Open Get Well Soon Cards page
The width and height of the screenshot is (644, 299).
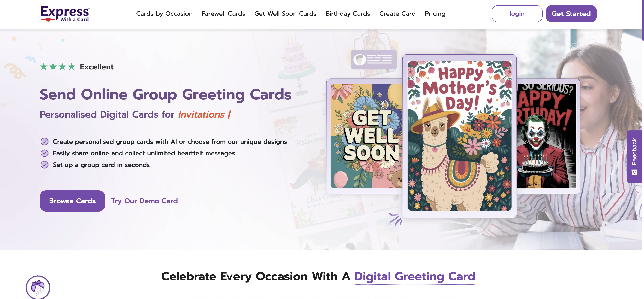pyautogui.click(x=285, y=14)
